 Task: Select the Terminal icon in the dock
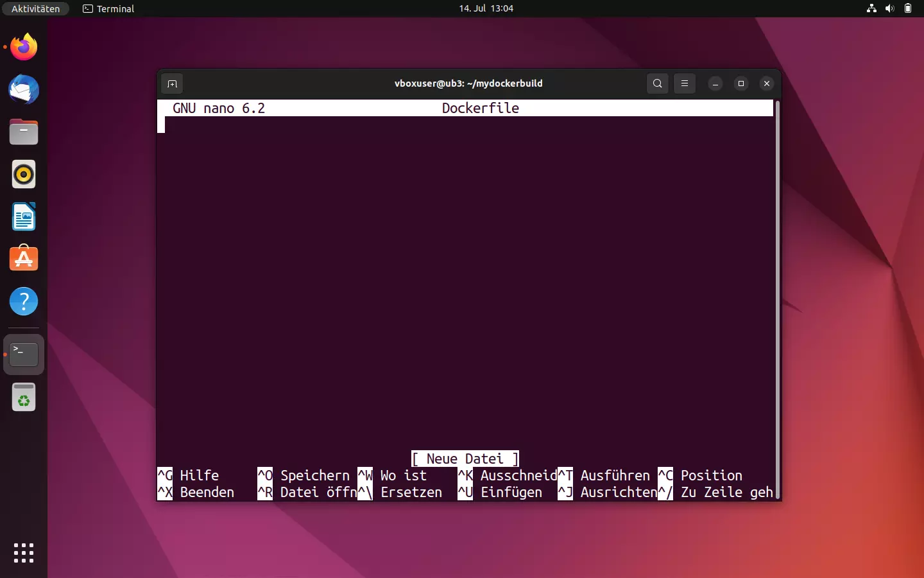(x=23, y=354)
